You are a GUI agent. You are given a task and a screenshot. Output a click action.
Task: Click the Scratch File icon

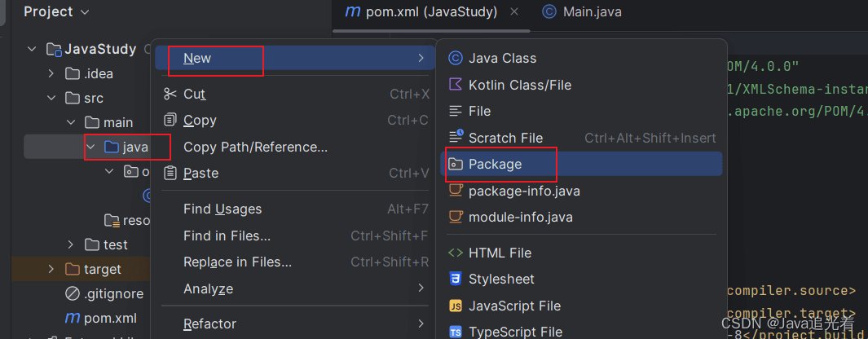tap(456, 138)
